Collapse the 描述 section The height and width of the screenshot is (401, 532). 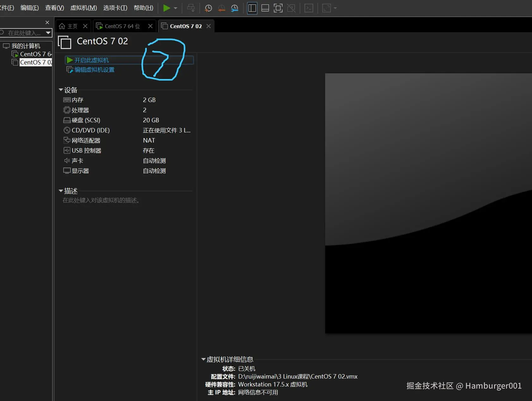click(x=61, y=191)
